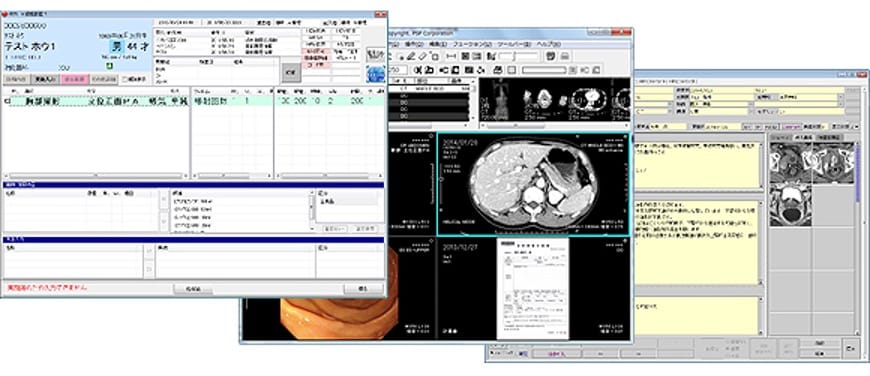Image resolution: width=870 pixels, height=376 pixels.
Task: Click bottom right button in order window
Action: 363,289
